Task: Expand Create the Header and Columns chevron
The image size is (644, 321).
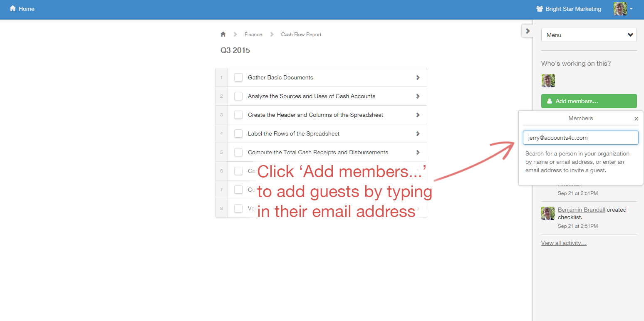Action: click(x=418, y=115)
